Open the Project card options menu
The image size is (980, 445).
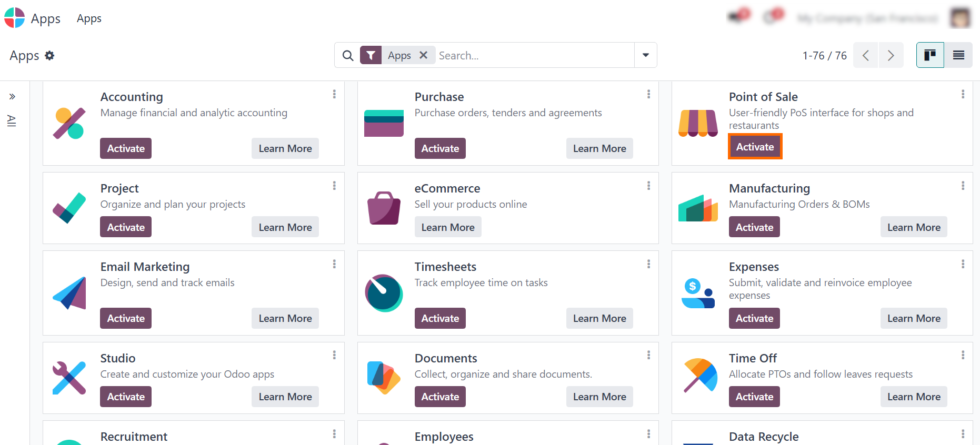pyautogui.click(x=334, y=186)
